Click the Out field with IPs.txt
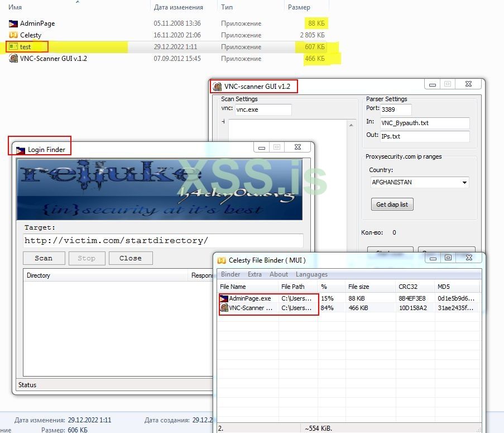The height and width of the screenshot is (433, 504). (x=425, y=136)
